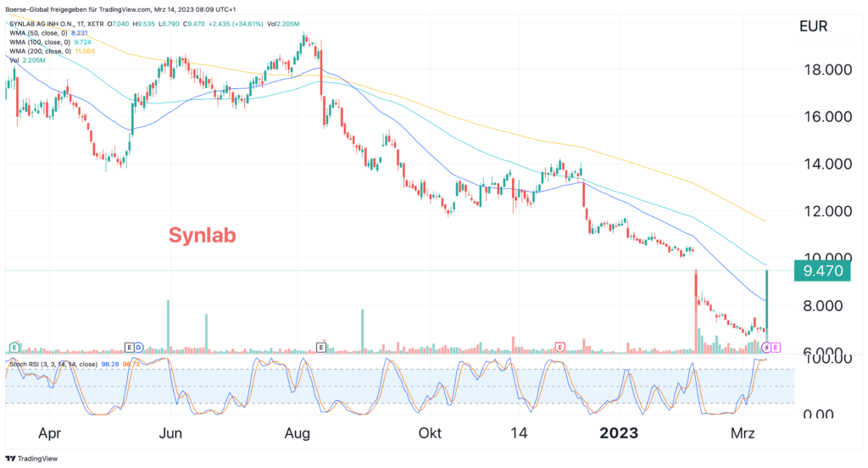Viewport: 868px width, 468px height.
Task: Click the 12.000 price axis label
Action: pos(827,211)
